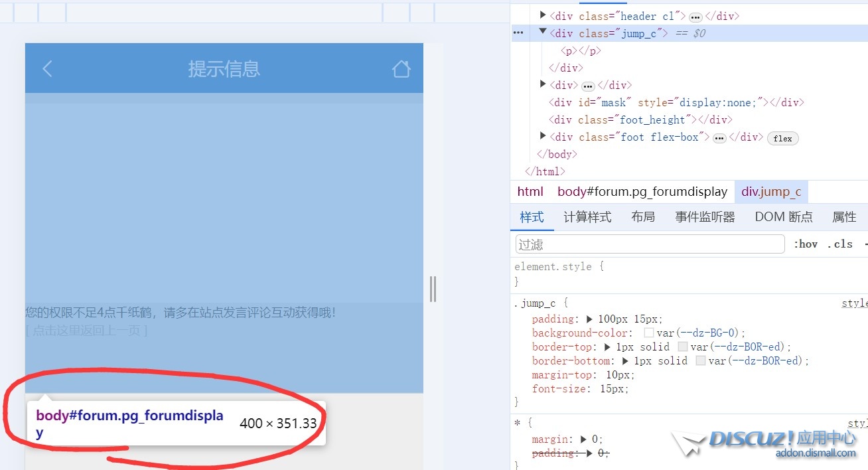Tap the back arrow in page header
The height and width of the screenshot is (470, 868).
click(x=47, y=68)
